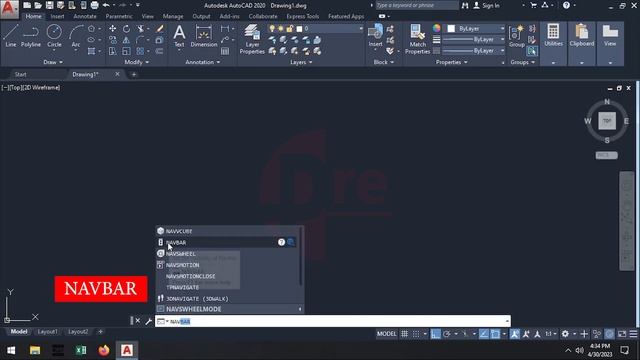The height and width of the screenshot is (360, 640).
Task: Add a new drawing tab with plus
Action: point(134,74)
